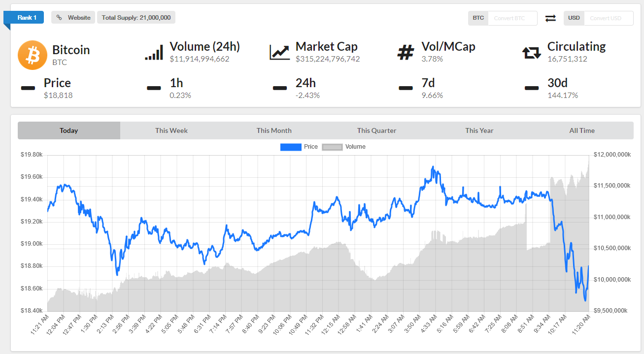Click the dash icon beside 7d change
The height and width of the screenshot is (354, 644).
406,88
